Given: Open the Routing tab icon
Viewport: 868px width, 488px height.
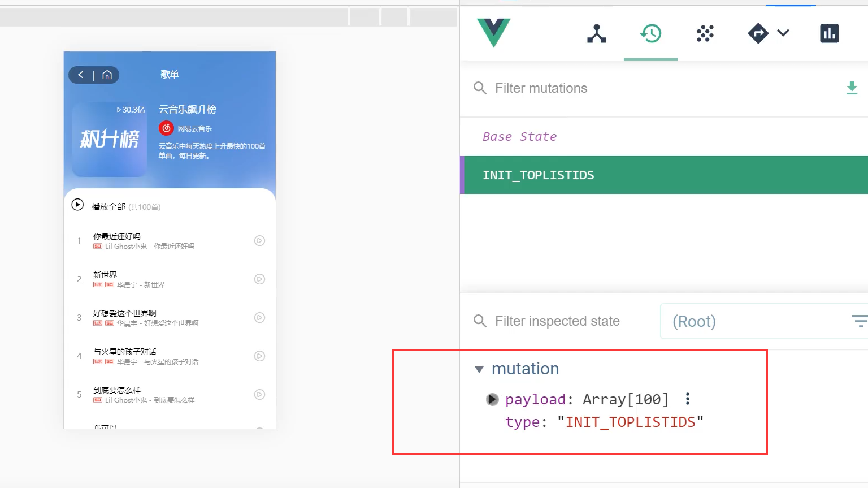Looking at the screenshot, I should tap(758, 33).
